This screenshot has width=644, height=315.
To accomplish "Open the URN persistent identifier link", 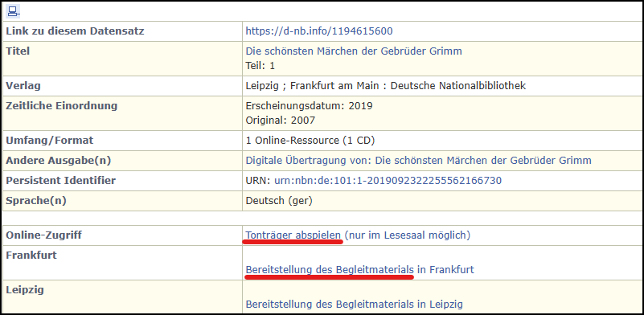I will (388, 180).
